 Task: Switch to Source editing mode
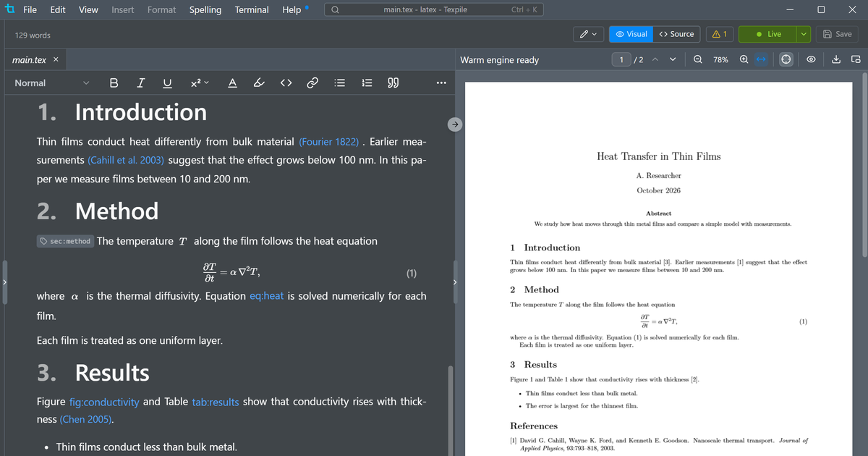point(677,34)
